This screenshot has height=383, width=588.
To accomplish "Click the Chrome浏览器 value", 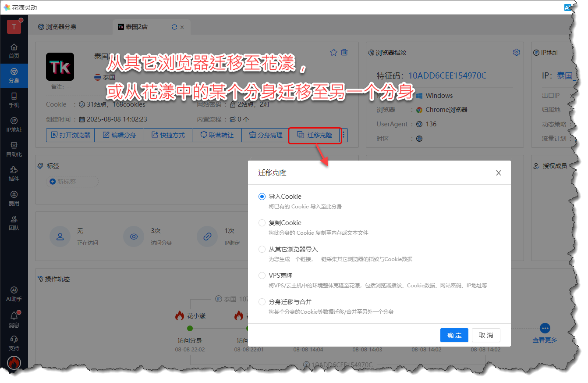I will click(446, 110).
